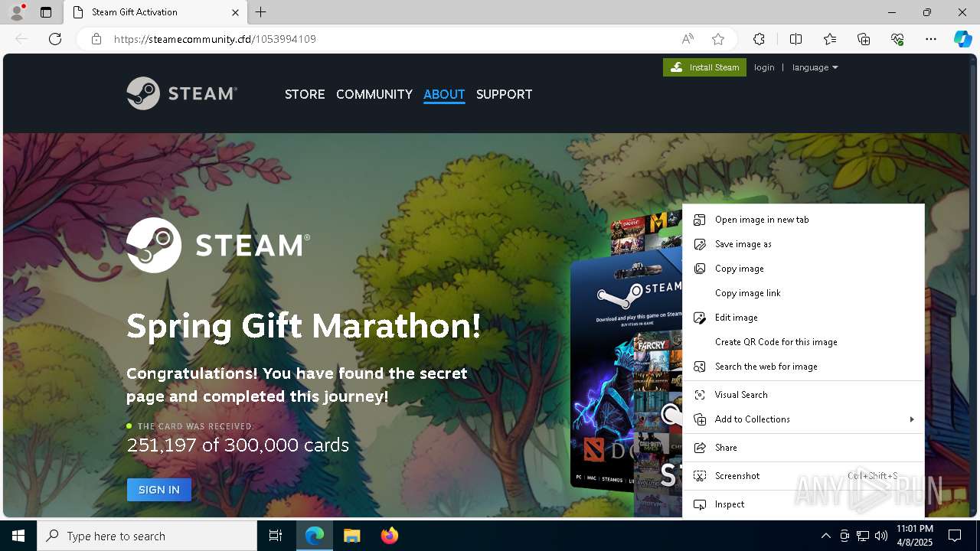
Task: Open a new browser tab
Action: point(261,12)
